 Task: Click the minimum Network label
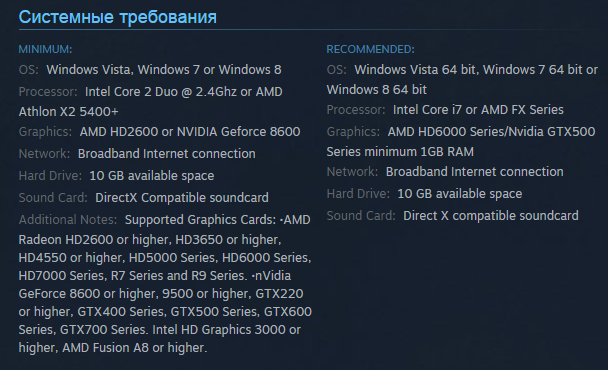click(44, 154)
